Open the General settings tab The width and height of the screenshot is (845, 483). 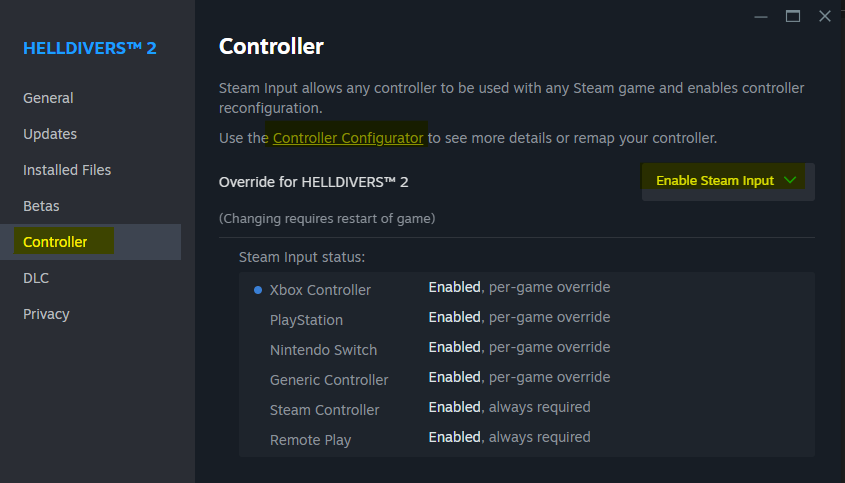click(x=48, y=98)
